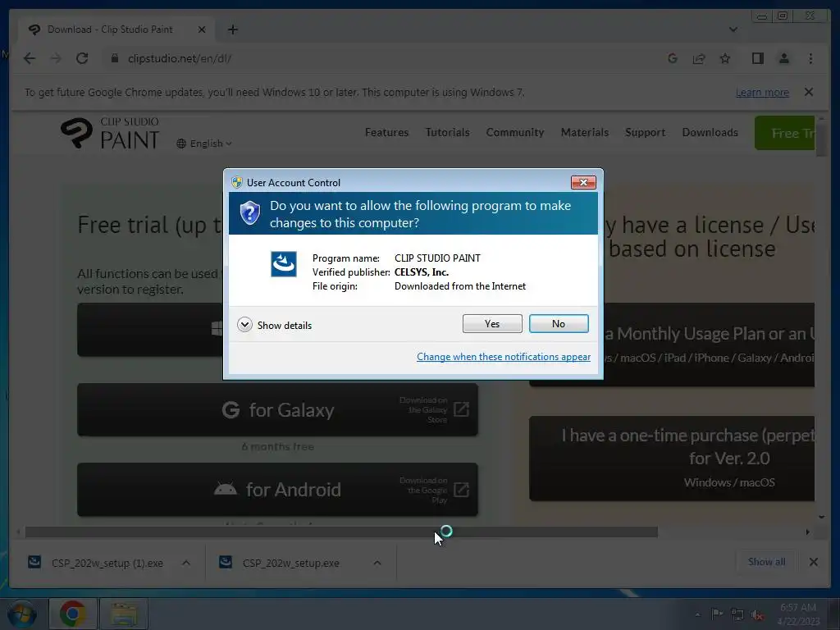Click the horizontal scrollbar of the page
This screenshot has height=630, width=840.
coord(341,532)
